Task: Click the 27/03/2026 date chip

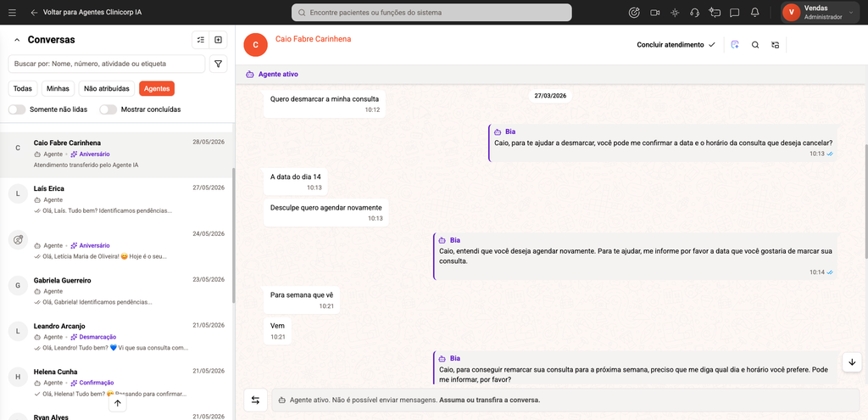Action: click(550, 96)
